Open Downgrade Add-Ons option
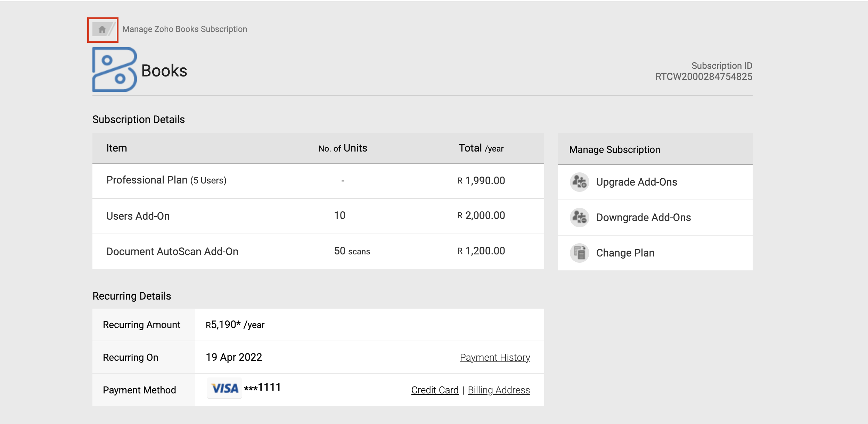The width and height of the screenshot is (868, 424). pyautogui.click(x=643, y=218)
